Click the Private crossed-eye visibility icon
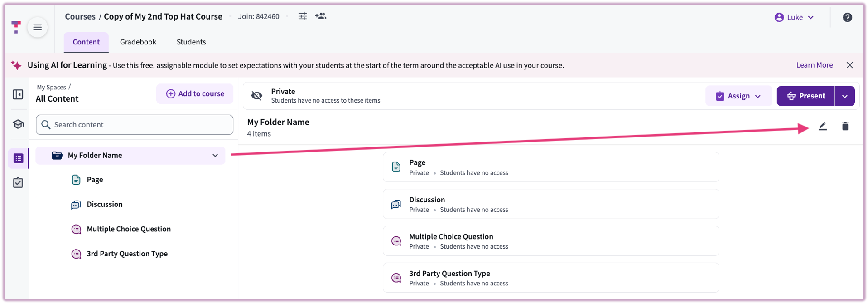 point(257,96)
